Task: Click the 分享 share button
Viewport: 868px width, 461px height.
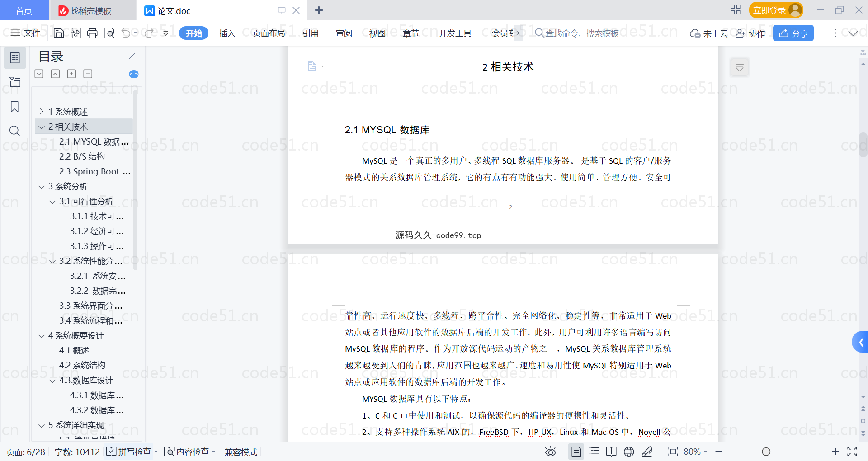Action: click(x=793, y=33)
